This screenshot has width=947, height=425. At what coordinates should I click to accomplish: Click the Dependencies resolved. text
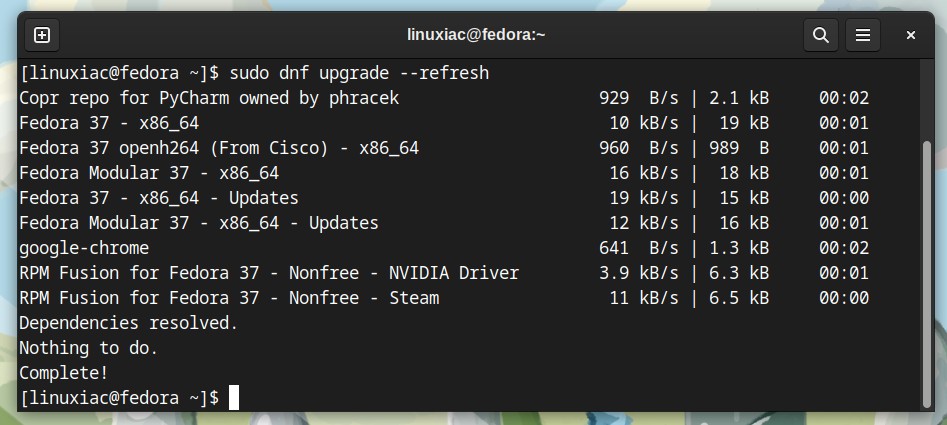(x=129, y=323)
